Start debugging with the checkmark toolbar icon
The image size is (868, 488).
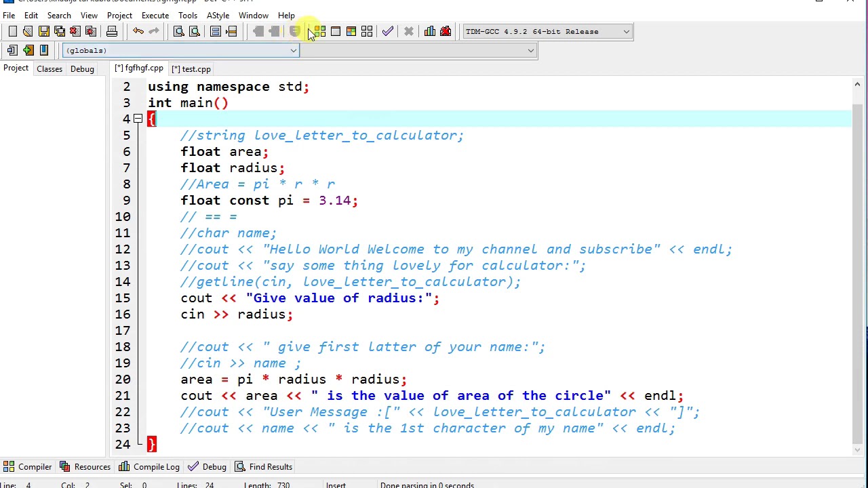[388, 31]
